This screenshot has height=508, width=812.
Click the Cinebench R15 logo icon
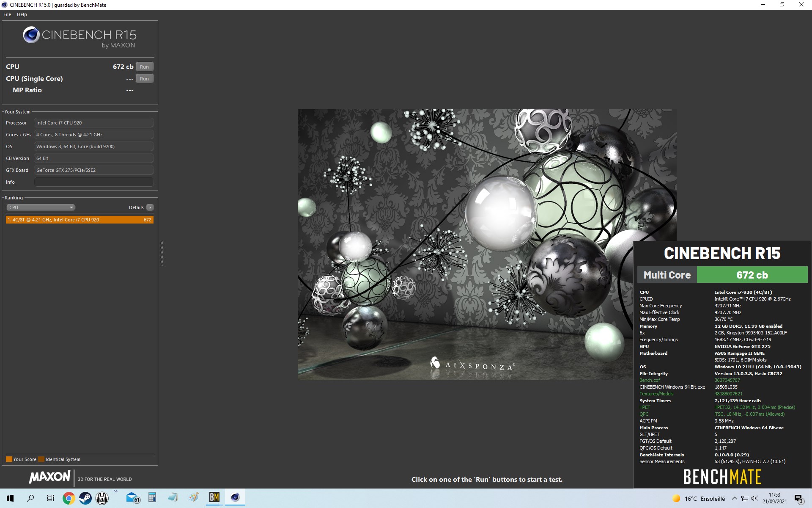pos(31,35)
